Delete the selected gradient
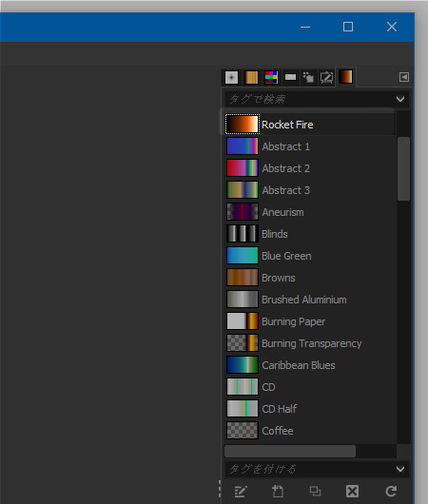 pyautogui.click(x=353, y=491)
